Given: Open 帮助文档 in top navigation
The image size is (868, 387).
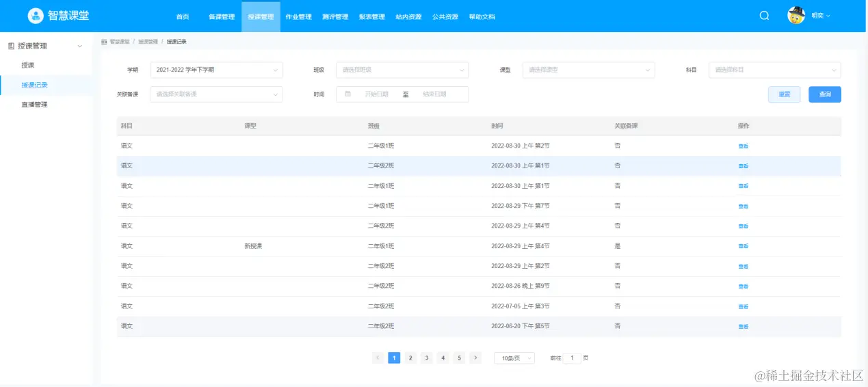Looking at the screenshot, I should 482,16.
